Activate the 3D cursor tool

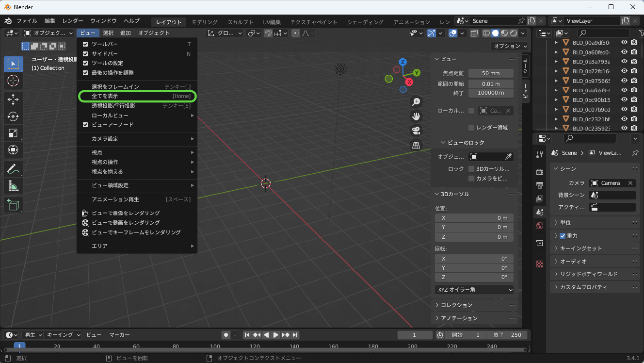[13, 81]
